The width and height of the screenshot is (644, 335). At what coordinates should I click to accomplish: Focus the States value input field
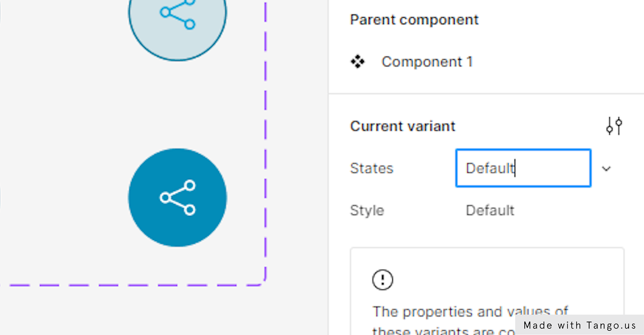click(523, 169)
